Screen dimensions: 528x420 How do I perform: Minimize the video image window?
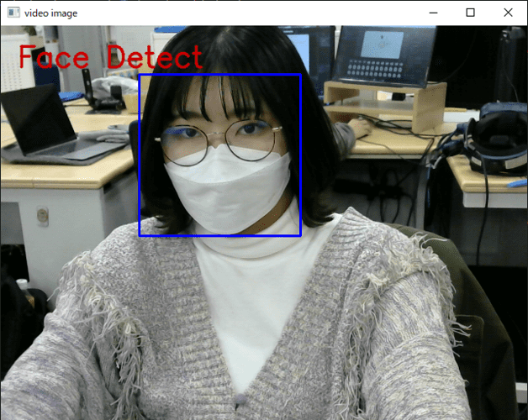pyautogui.click(x=433, y=13)
